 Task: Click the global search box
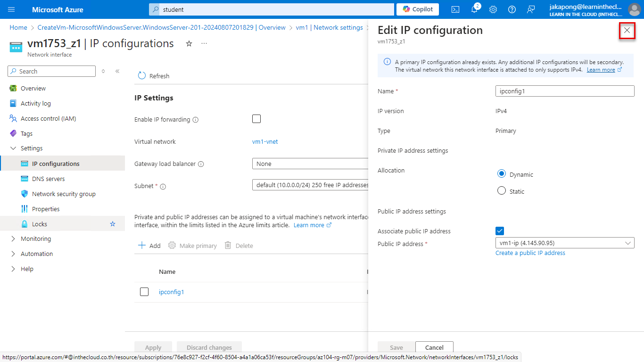tap(272, 9)
